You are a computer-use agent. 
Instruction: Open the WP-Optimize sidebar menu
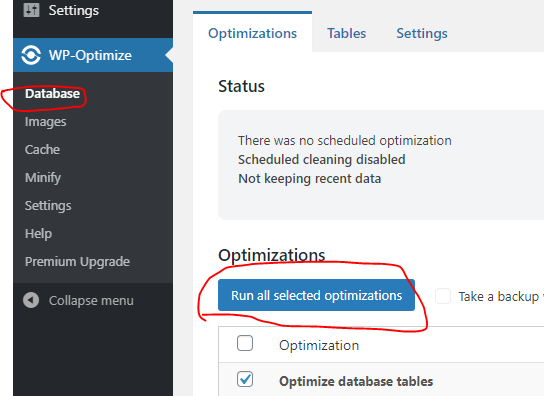[x=93, y=55]
